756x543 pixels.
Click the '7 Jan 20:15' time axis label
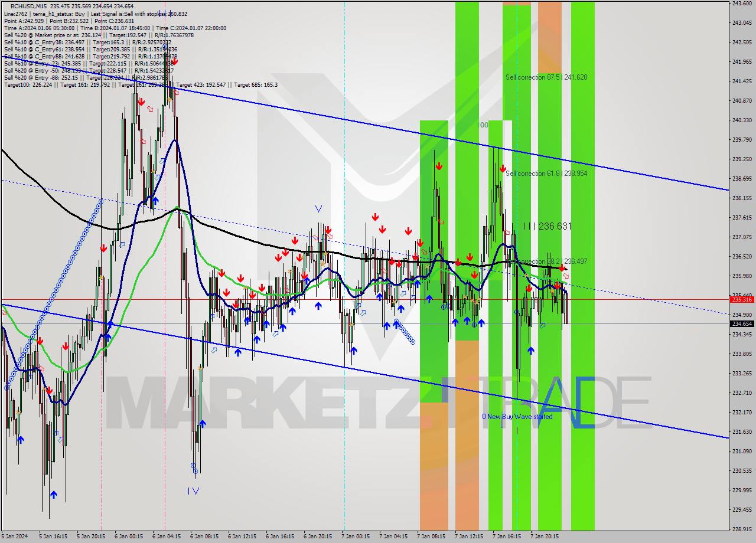click(545, 537)
